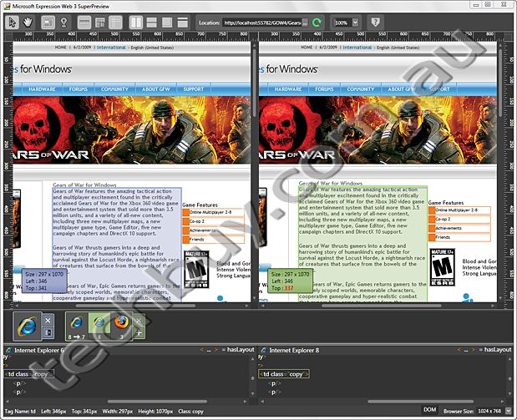Choose overlay layout icon
517x420 pixels.
(x=167, y=23)
